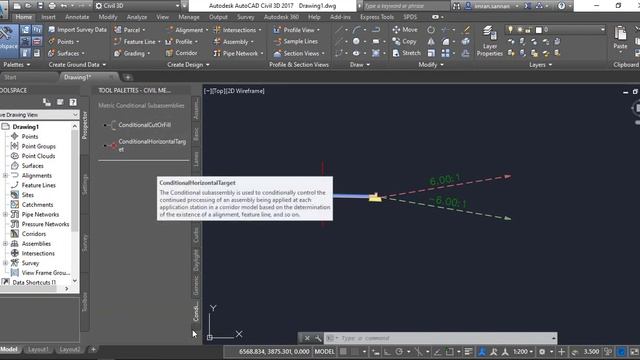
Task: Click the Assembly tool
Action: click(x=233, y=42)
